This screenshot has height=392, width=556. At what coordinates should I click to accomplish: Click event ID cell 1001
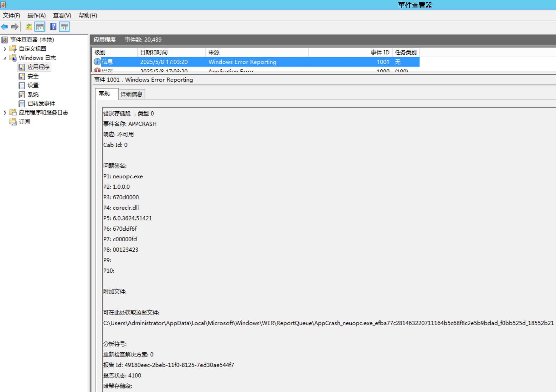point(383,62)
